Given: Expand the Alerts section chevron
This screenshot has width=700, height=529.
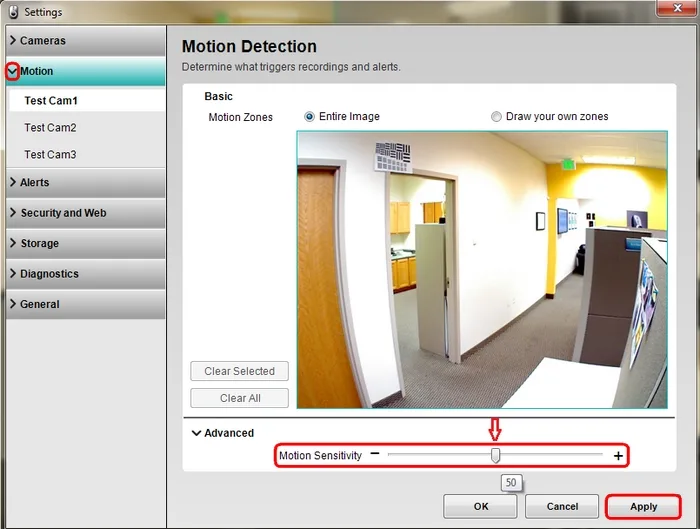Looking at the screenshot, I should pyautogui.click(x=13, y=182).
